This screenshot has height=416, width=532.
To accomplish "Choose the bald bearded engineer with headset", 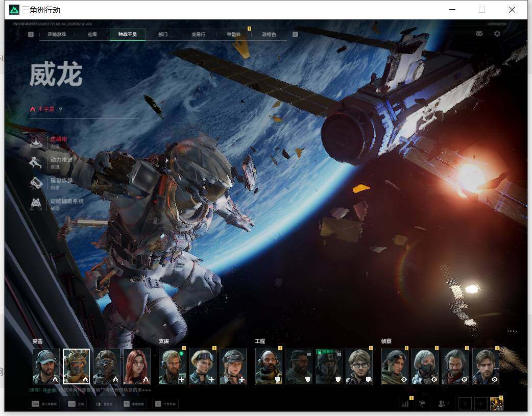I will click(x=269, y=366).
